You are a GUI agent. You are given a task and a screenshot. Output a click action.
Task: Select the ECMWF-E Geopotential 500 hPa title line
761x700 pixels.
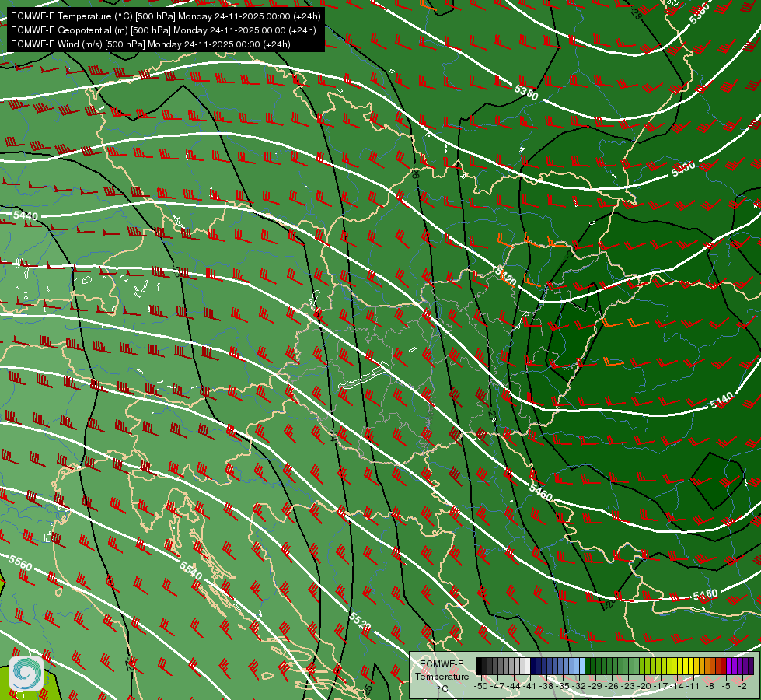click(163, 30)
